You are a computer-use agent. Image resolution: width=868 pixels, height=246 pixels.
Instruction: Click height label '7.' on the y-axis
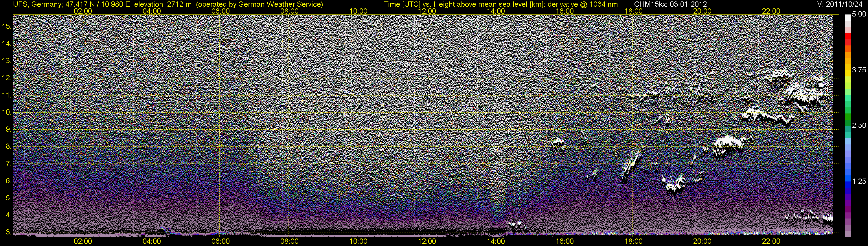click(x=8, y=164)
